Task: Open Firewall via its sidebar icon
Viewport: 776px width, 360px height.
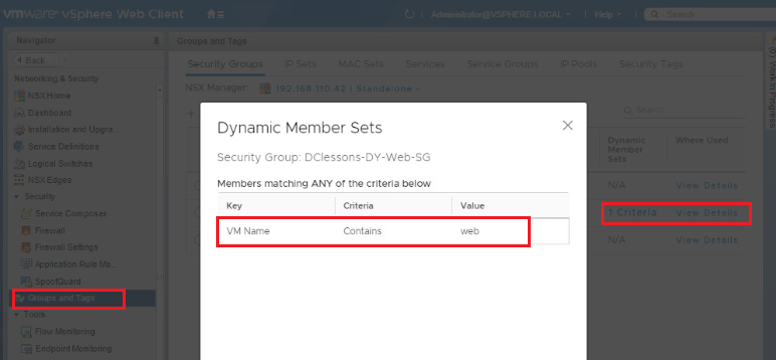Action: [26, 231]
